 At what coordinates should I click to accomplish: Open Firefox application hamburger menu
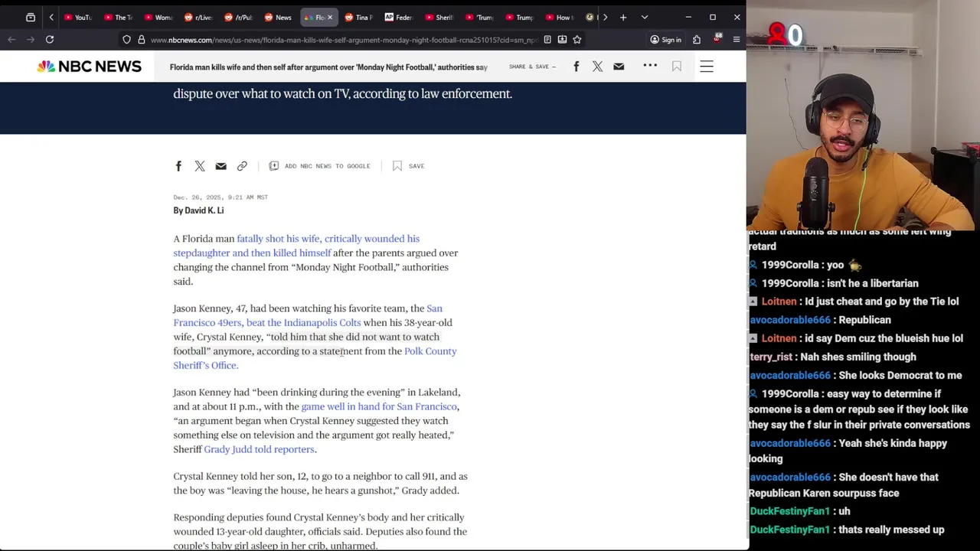737,39
